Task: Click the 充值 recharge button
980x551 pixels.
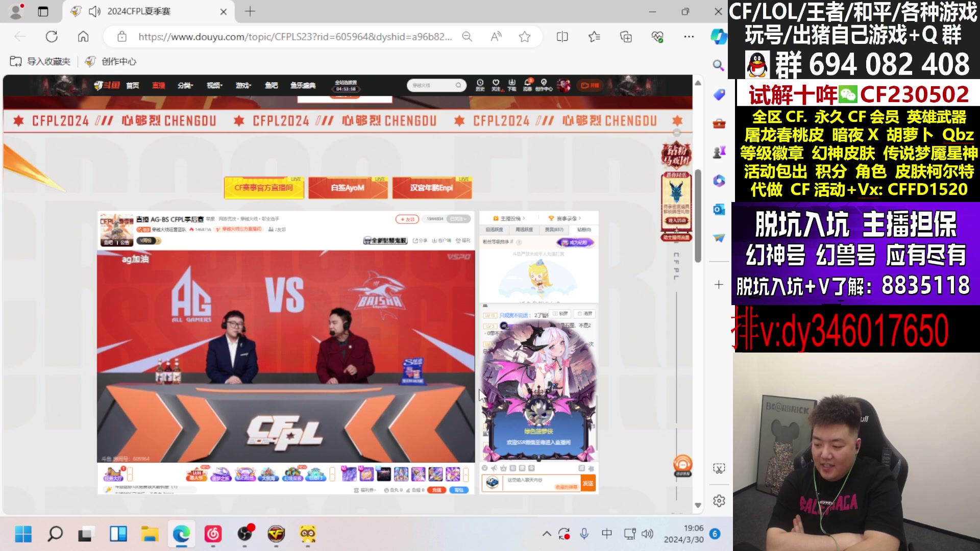Action: pos(437,490)
